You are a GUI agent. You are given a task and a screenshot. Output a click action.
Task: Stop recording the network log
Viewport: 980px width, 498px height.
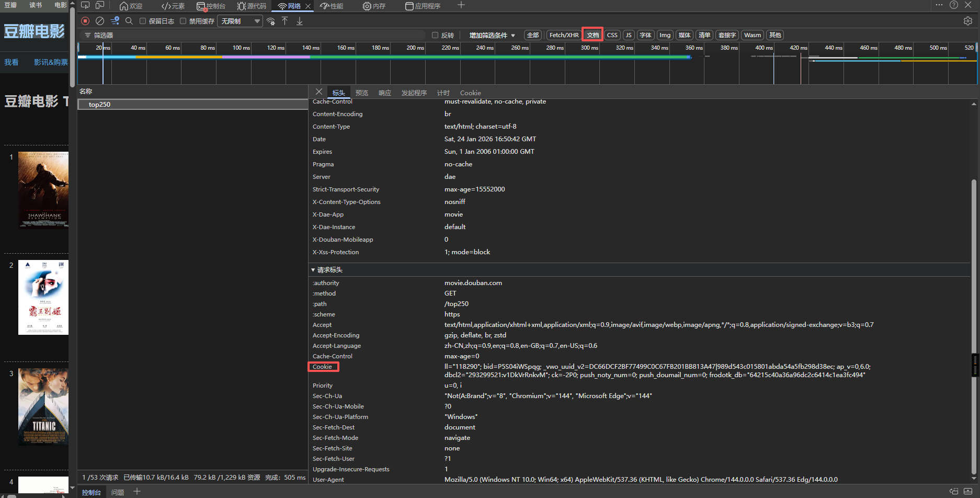(x=85, y=21)
